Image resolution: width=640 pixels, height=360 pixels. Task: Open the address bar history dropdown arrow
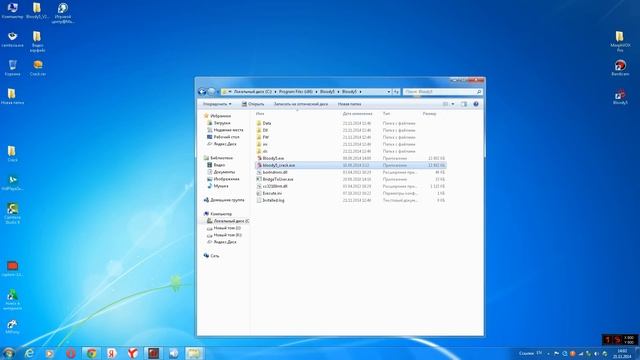click(x=389, y=92)
